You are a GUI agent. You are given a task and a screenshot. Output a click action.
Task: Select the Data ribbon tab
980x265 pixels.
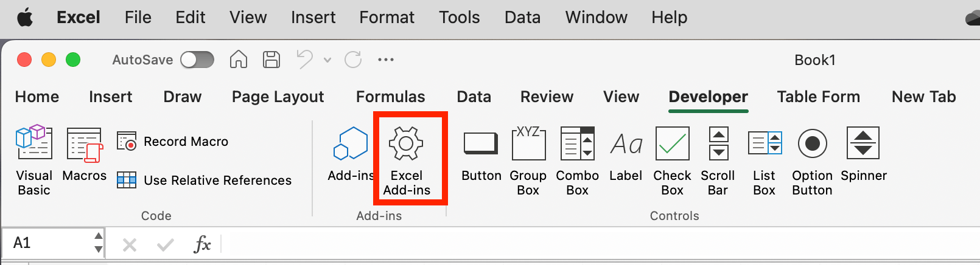pyautogui.click(x=474, y=97)
